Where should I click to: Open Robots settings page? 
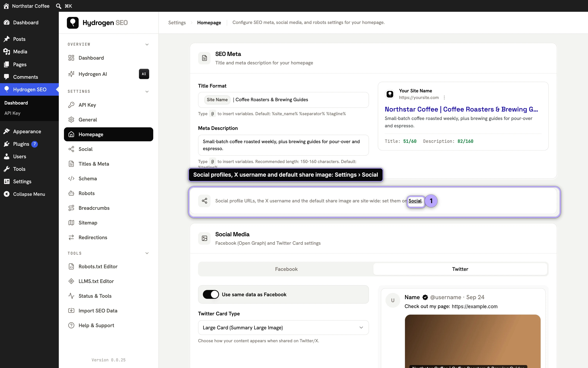click(x=108, y=193)
